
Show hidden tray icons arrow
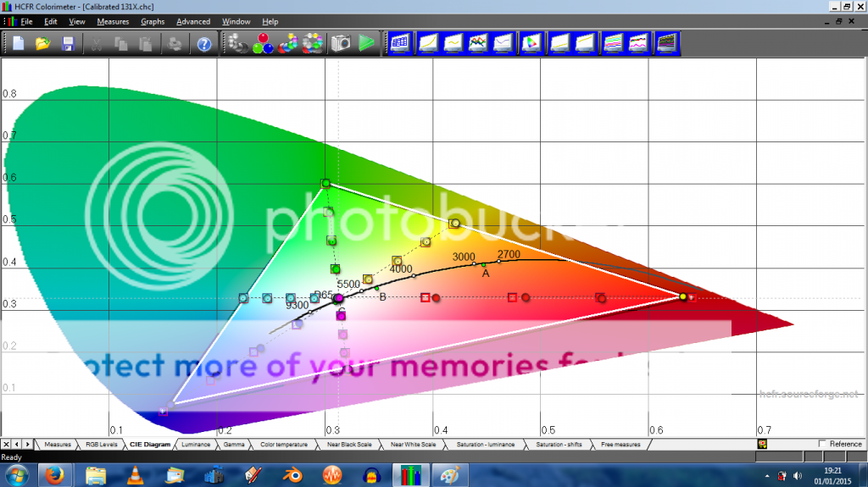pyautogui.click(x=766, y=476)
